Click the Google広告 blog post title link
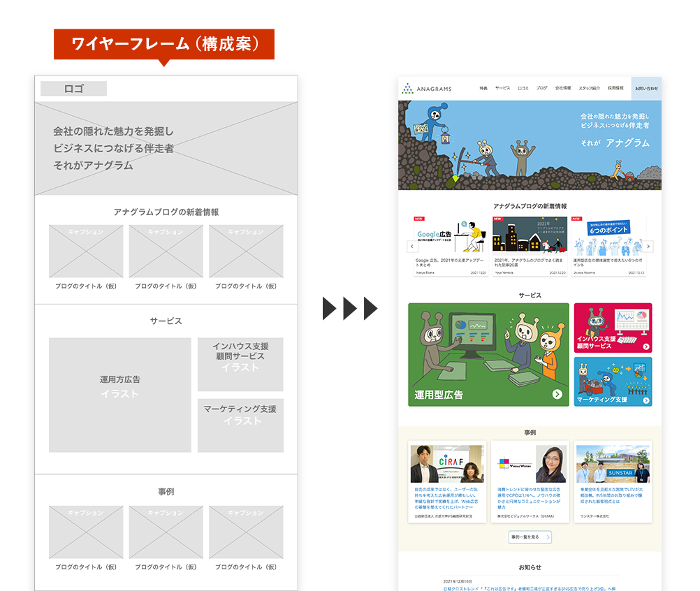The image size is (700, 591). [451, 262]
